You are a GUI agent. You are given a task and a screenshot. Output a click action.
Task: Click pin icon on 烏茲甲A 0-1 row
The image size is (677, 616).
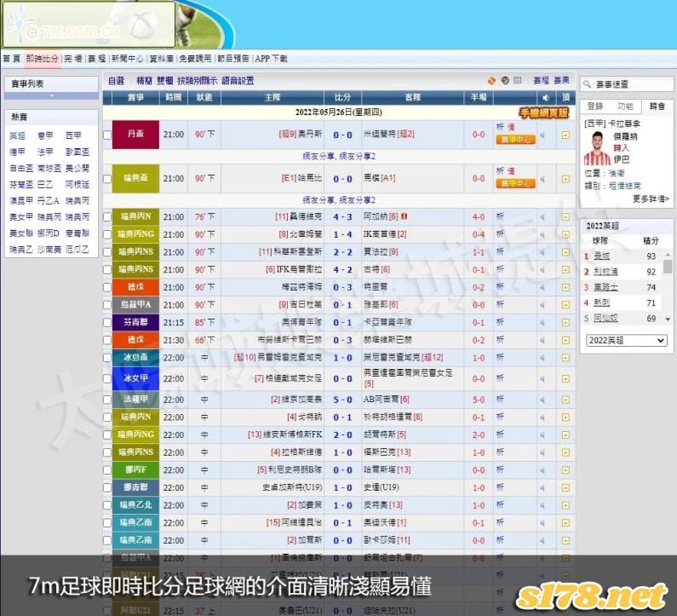coord(565,305)
